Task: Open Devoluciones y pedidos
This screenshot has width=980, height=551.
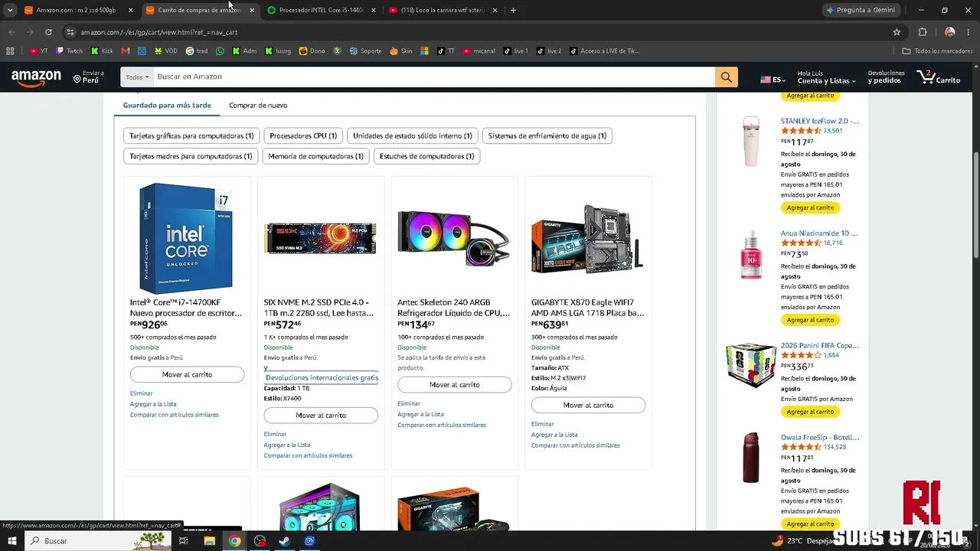Action: (886, 77)
